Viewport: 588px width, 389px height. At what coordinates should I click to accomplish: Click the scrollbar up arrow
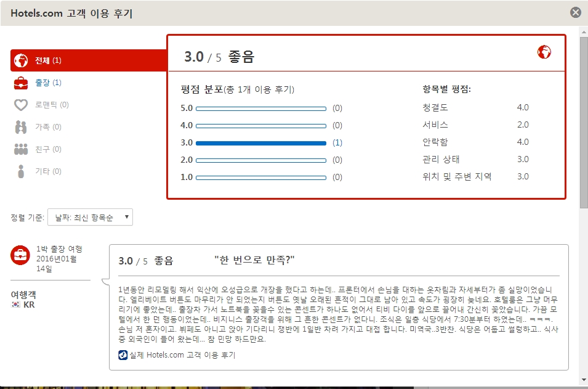[584, 31]
